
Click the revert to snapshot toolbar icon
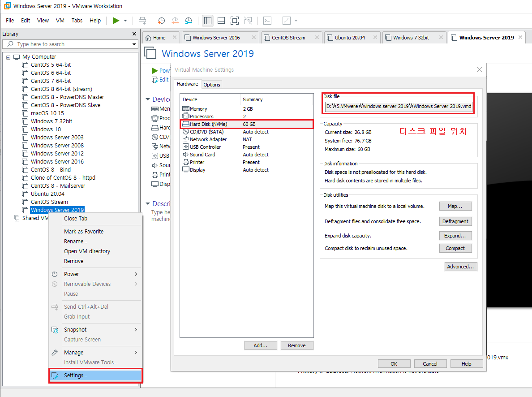point(175,21)
